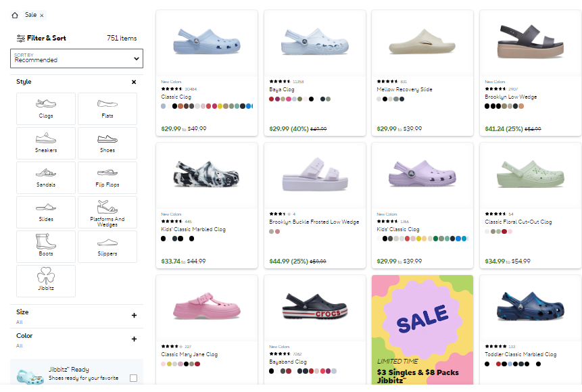Pick the first black Brooklyn Low Wedge swatch
Screen dimensions: 582x392
click(x=487, y=106)
